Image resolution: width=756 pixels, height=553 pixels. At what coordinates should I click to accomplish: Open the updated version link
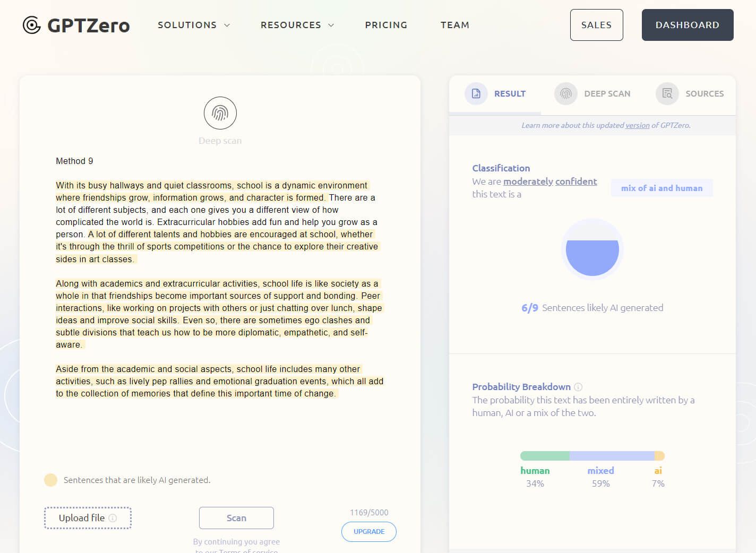coord(637,125)
